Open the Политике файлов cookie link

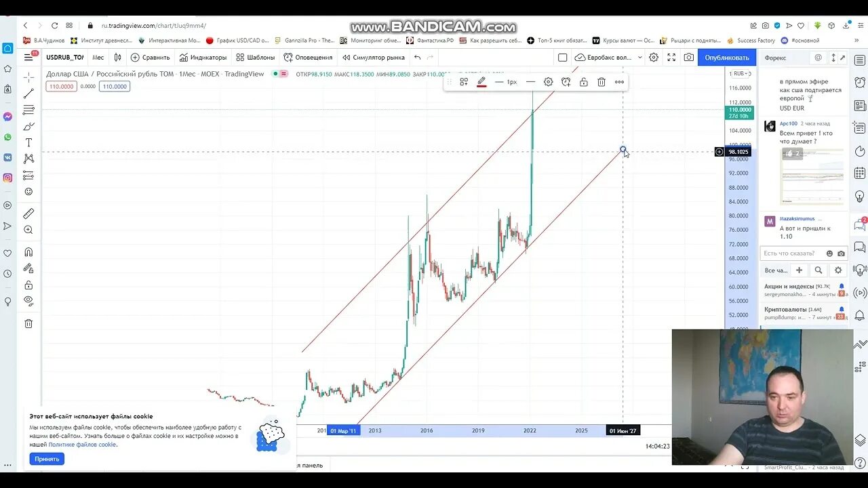tap(82, 445)
